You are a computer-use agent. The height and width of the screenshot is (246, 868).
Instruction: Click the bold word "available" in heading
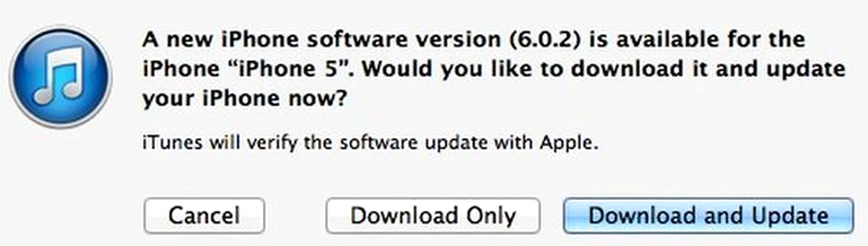667,40
